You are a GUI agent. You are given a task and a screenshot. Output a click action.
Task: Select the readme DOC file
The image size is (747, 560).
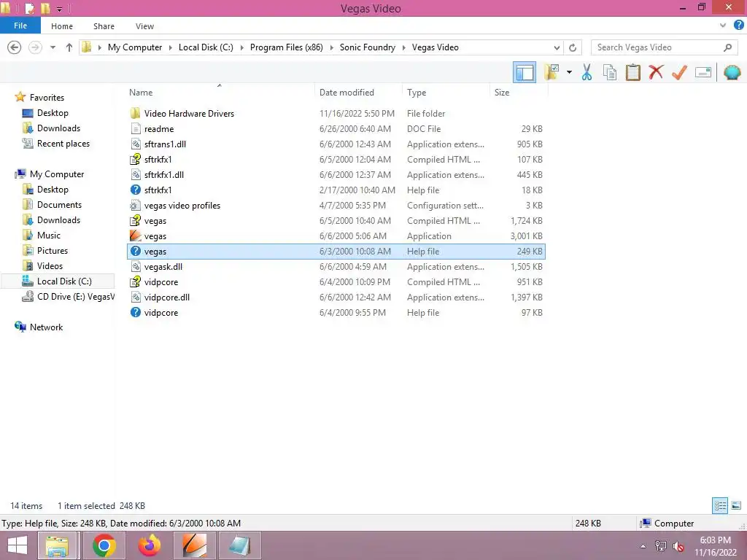pyautogui.click(x=336, y=128)
